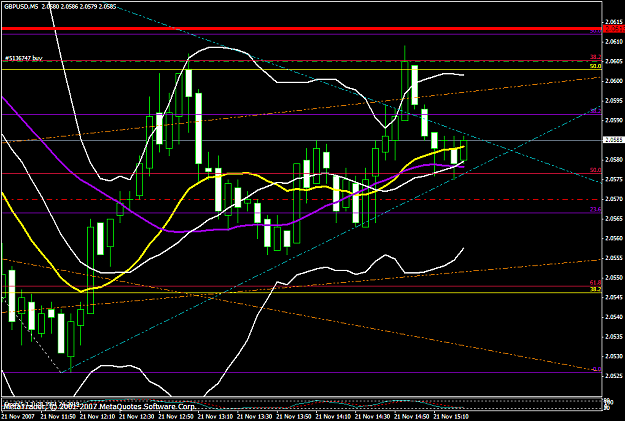Click the 21 Nov 12:30 time label
This screenshot has height=421, width=625.
pos(137,417)
